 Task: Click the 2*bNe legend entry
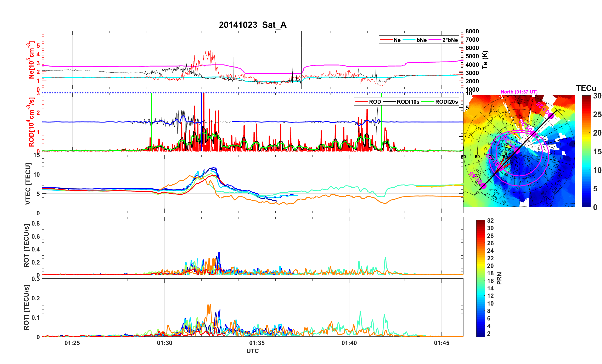coord(450,40)
